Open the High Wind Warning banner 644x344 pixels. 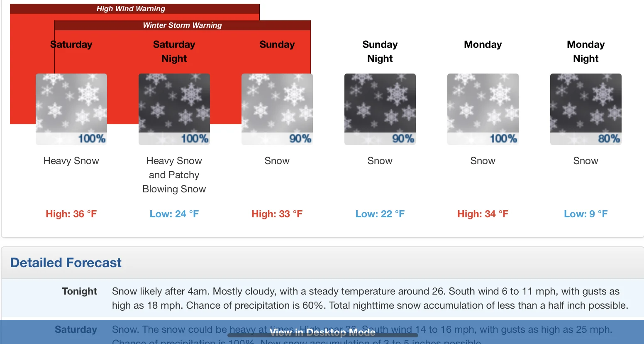coord(131,9)
